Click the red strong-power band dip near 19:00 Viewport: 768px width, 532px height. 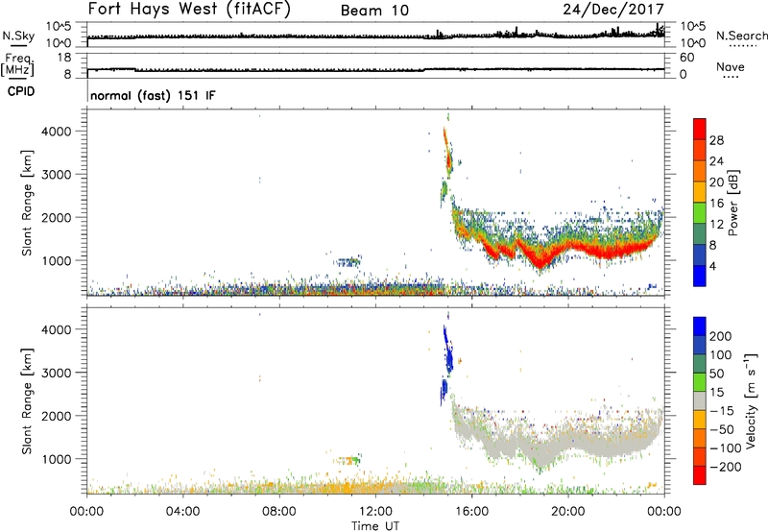[540, 261]
